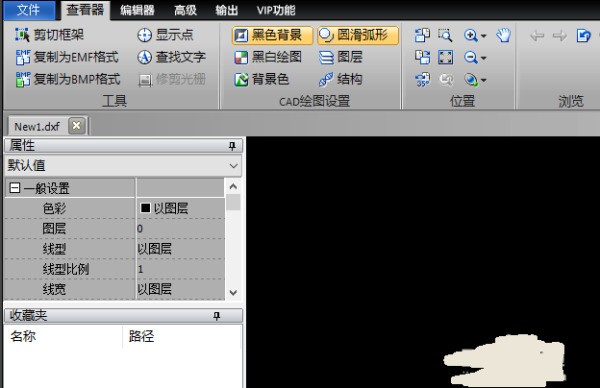Select the 剪切框架 clip frame tool
The image size is (600, 388).
point(49,35)
